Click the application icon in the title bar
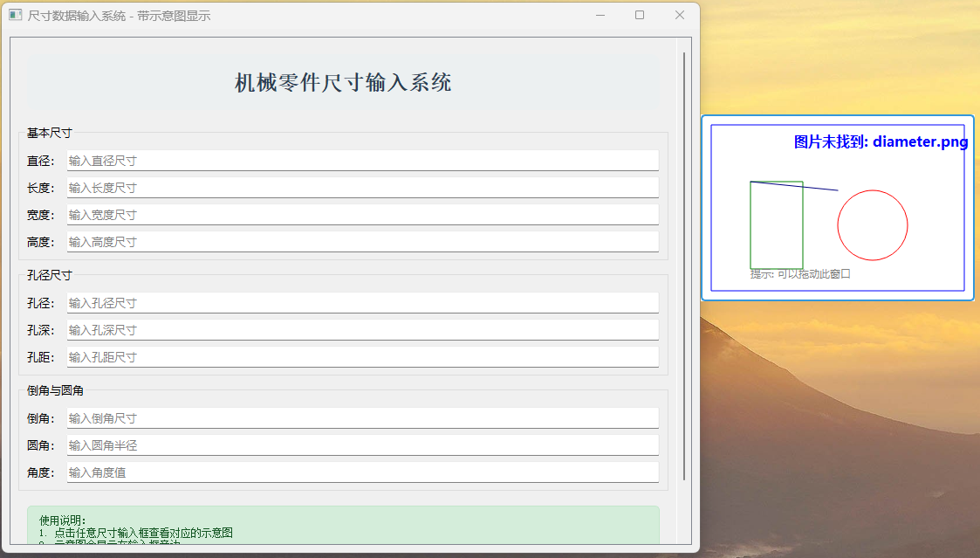Image resolution: width=980 pixels, height=558 pixels. (x=15, y=15)
